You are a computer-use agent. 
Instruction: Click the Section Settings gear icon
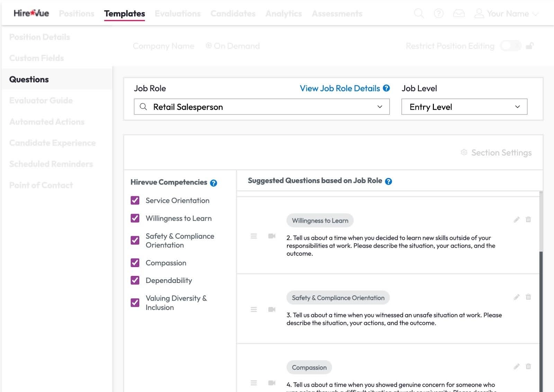(x=464, y=152)
